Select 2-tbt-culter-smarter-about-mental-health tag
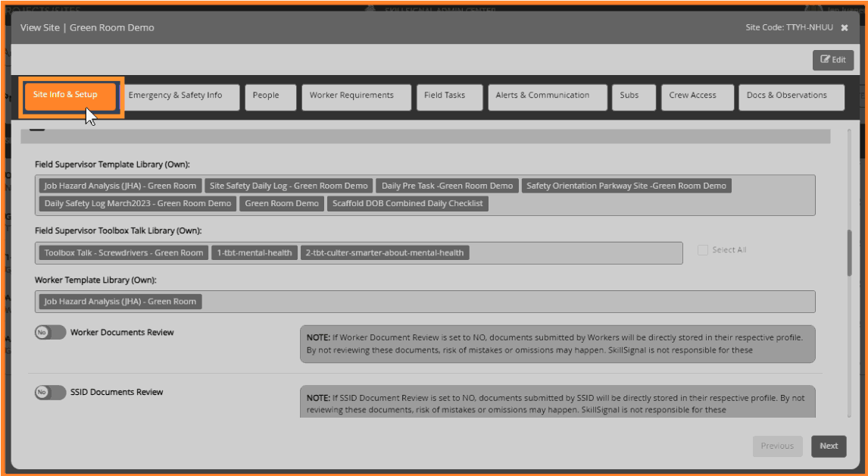 (x=385, y=252)
